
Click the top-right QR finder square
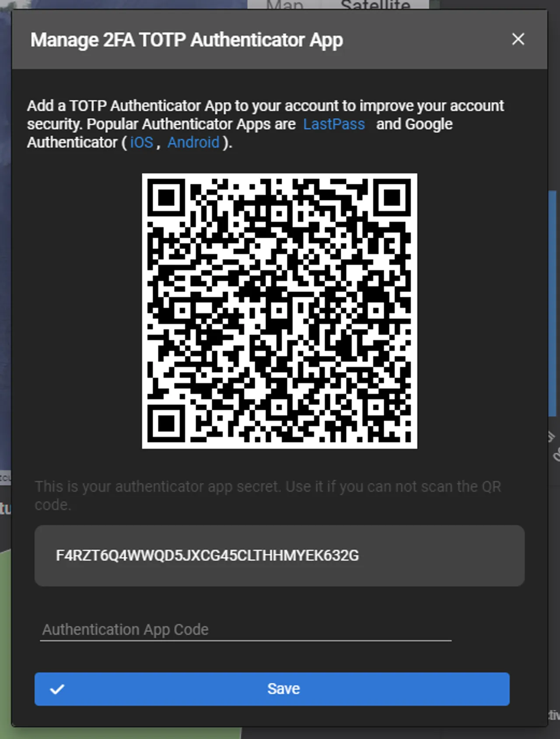point(392,197)
